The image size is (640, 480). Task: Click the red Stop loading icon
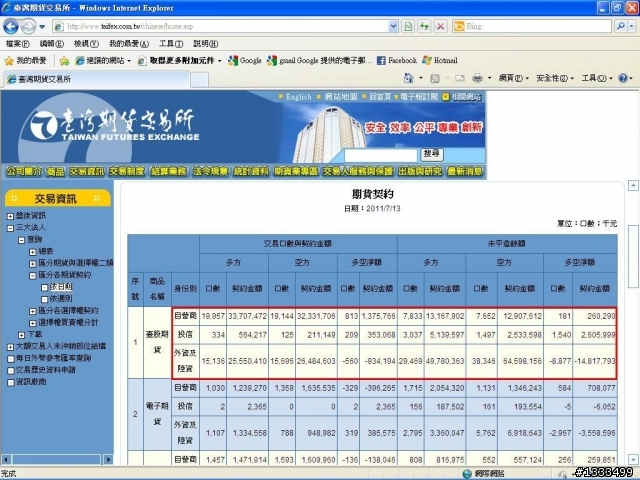[440, 27]
